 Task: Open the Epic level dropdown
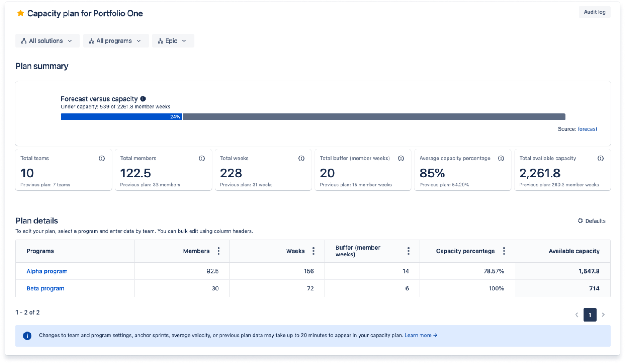click(x=173, y=41)
